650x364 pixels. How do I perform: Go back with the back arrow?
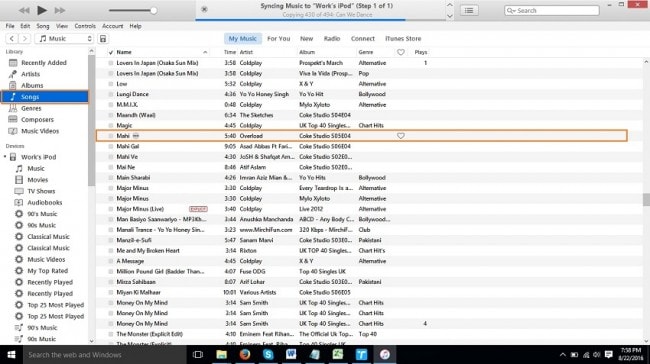click(12, 39)
